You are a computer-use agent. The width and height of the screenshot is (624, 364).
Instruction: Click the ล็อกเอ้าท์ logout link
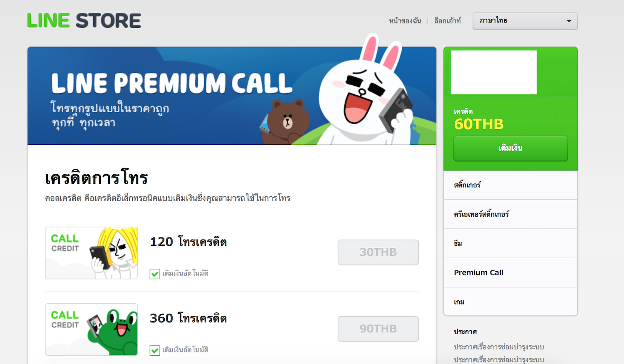pos(448,21)
